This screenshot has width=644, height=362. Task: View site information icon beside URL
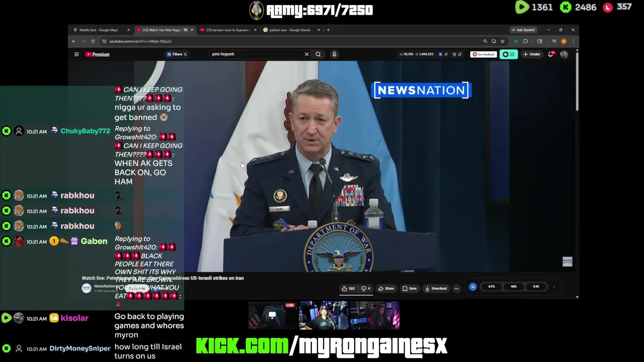(x=104, y=41)
